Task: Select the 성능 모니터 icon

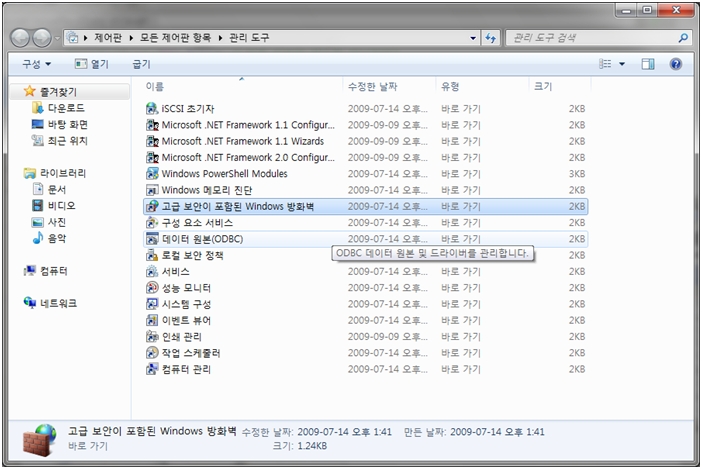Action: point(152,288)
